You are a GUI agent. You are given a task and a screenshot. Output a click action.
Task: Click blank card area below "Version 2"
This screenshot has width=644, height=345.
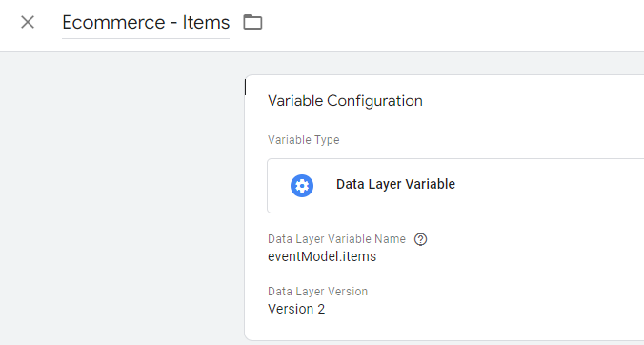(x=444, y=328)
